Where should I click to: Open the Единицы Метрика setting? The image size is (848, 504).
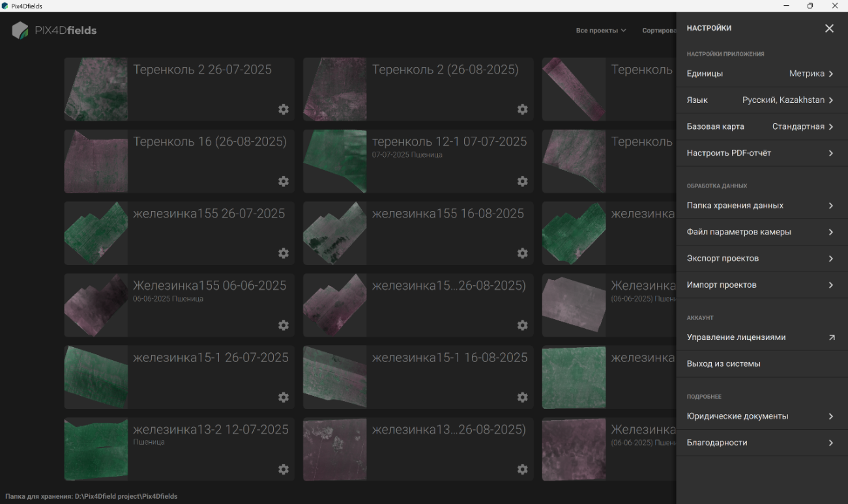pos(762,74)
